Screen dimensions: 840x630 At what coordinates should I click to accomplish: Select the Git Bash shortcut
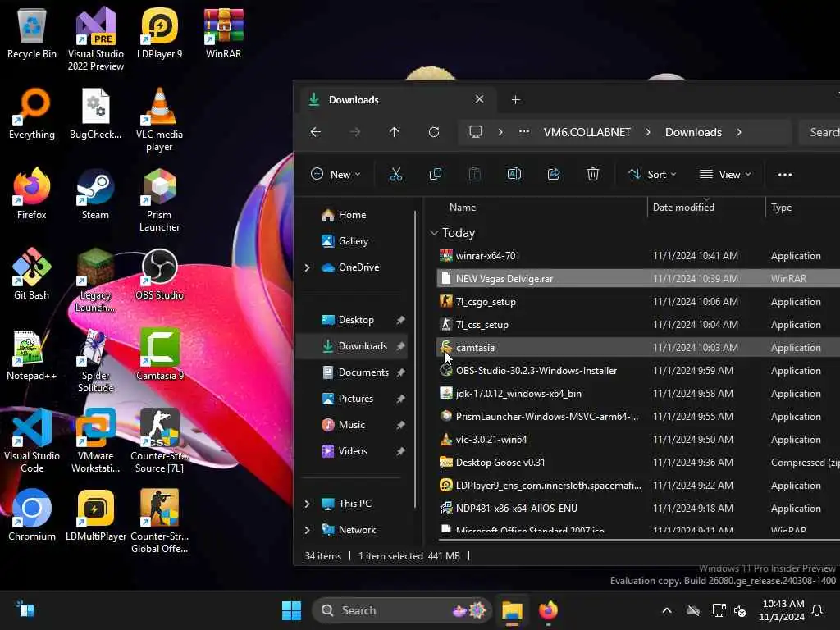(x=32, y=274)
